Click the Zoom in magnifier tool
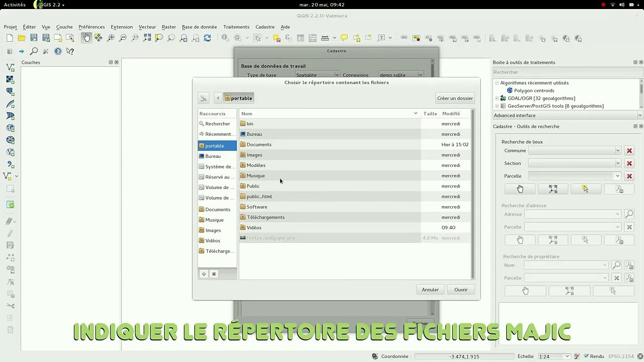Image resolution: width=644 pixels, height=362 pixels. (x=111, y=38)
